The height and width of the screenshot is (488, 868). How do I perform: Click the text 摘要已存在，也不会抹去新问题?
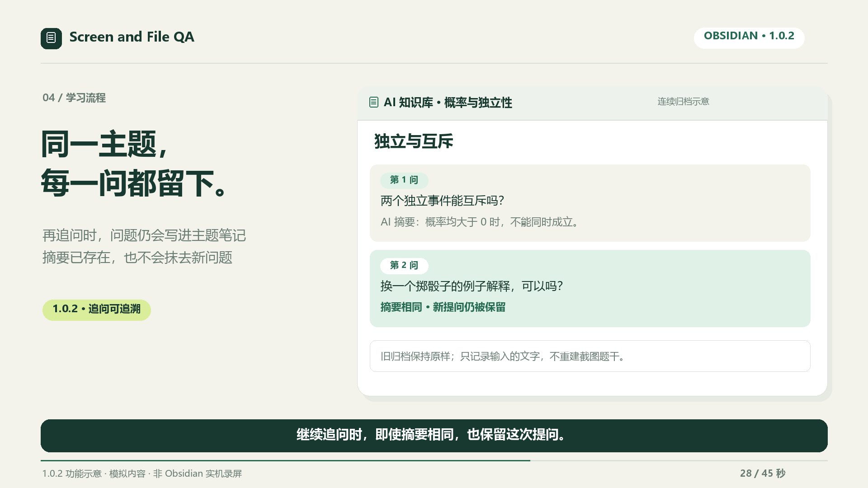point(137,258)
